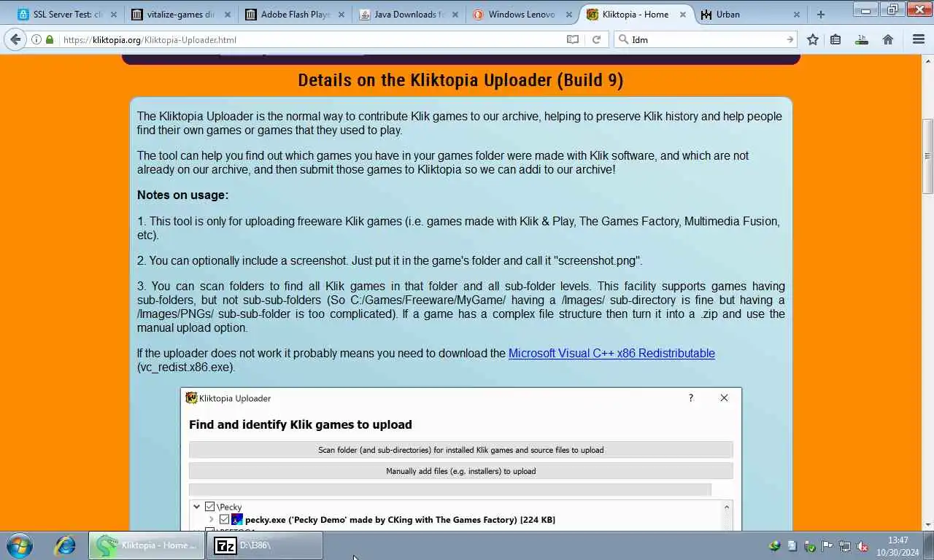Viewport: 934px width, 560px height.
Task: Click scrollbar down arrow of the page
Action: [x=927, y=524]
